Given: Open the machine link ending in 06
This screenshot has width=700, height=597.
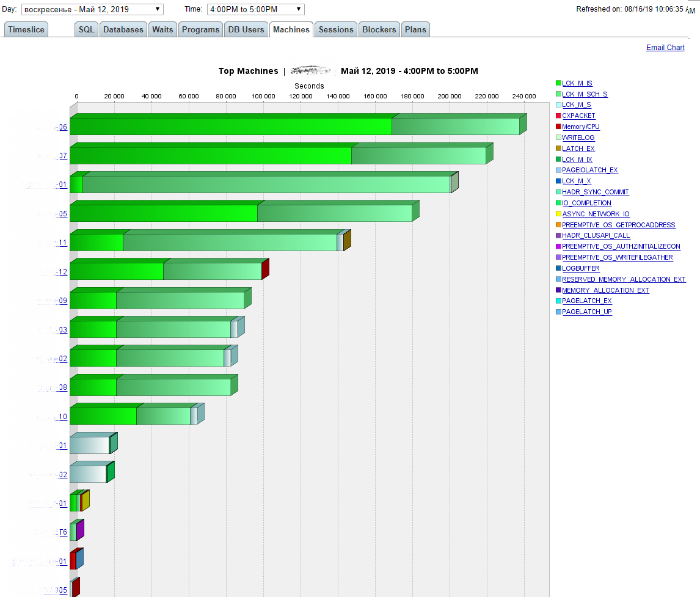Looking at the screenshot, I should [x=53, y=127].
